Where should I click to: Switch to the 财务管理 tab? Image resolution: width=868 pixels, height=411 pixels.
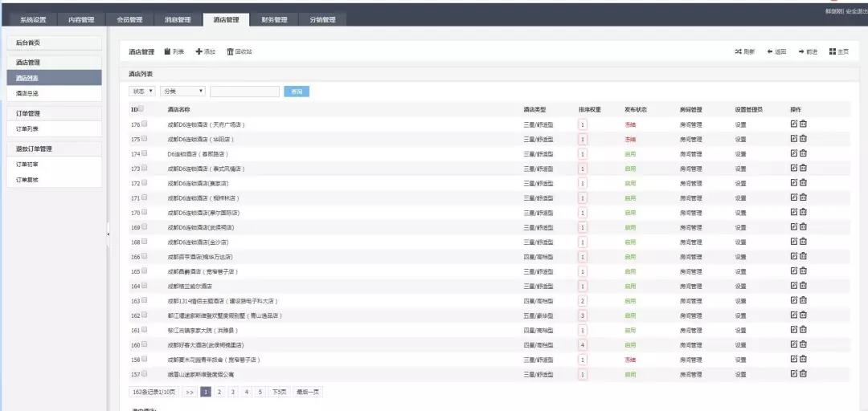pyautogui.click(x=274, y=19)
